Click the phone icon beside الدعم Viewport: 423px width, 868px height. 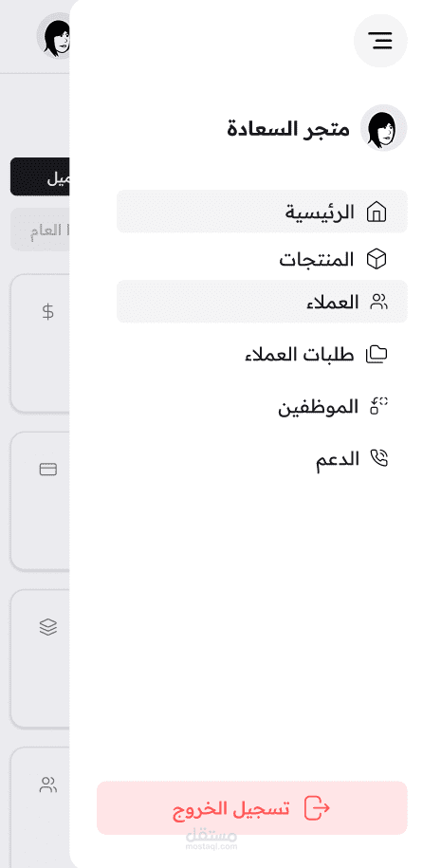point(378,458)
